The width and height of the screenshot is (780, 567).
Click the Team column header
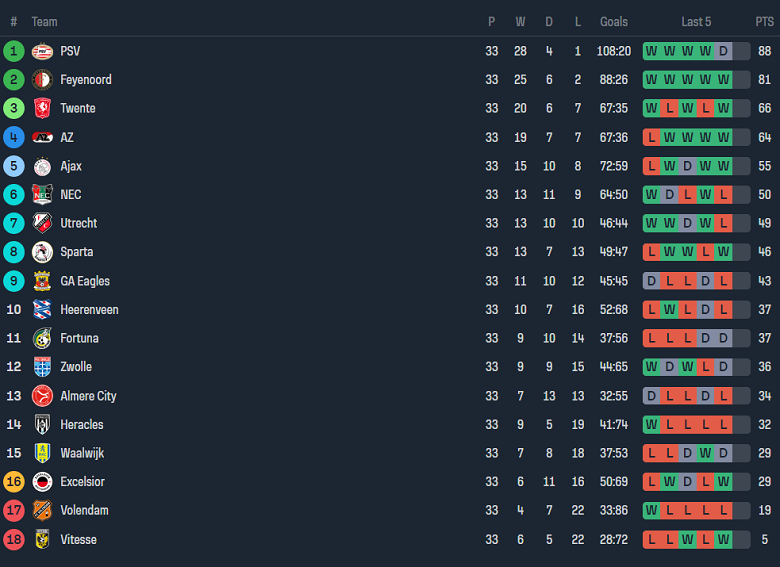(44, 22)
